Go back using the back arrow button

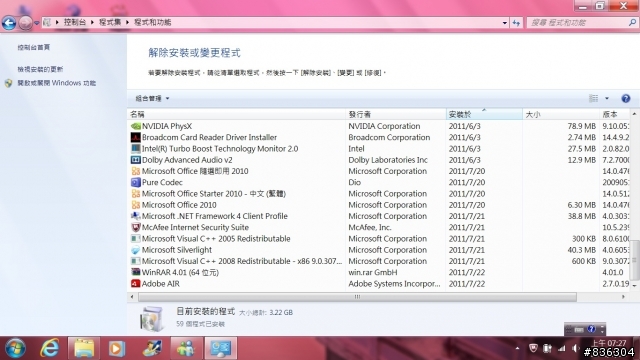coord(9,23)
